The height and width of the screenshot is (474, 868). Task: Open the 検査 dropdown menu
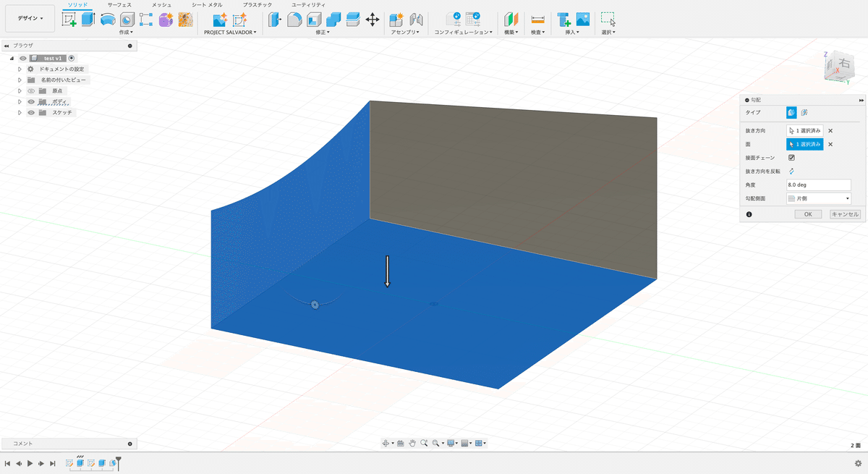[x=538, y=33]
